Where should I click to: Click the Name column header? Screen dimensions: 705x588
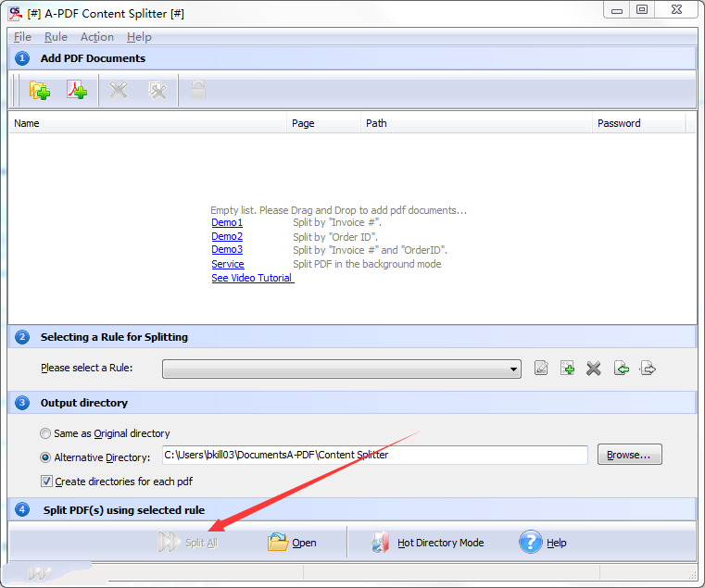[x=147, y=123]
